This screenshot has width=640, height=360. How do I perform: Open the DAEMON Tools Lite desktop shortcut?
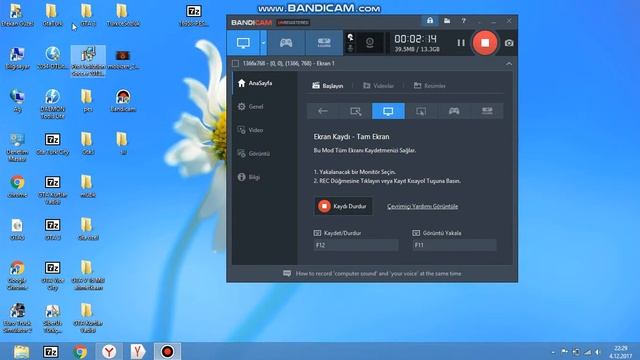tap(53, 104)
